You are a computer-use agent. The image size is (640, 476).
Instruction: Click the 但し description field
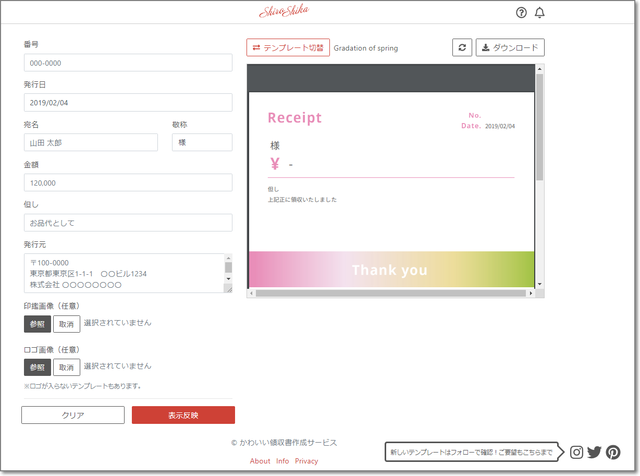(x=127, y=222)
